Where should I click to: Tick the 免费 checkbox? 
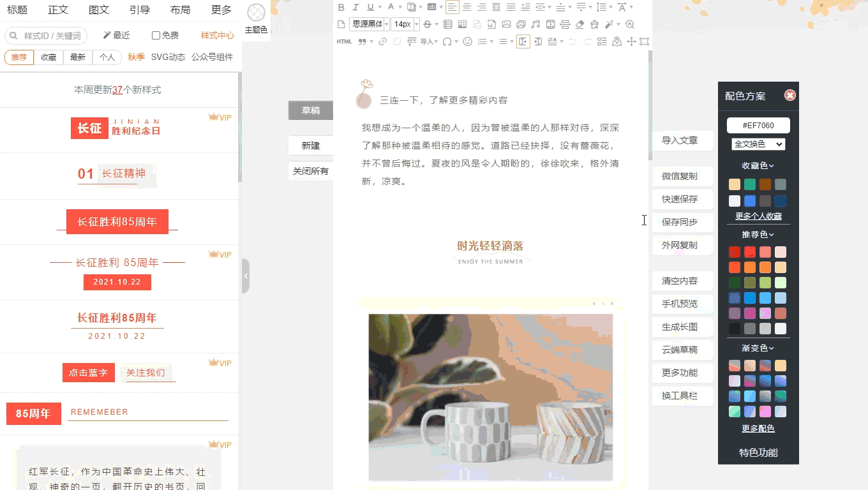click(156, 36)
